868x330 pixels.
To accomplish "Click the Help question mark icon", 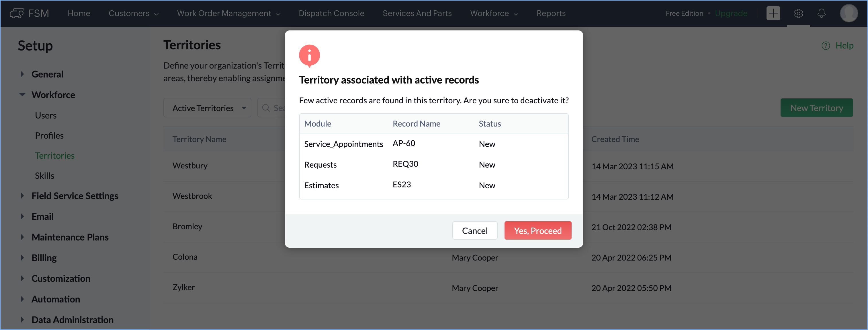I will pyautogui.click(x=826, y=46).
